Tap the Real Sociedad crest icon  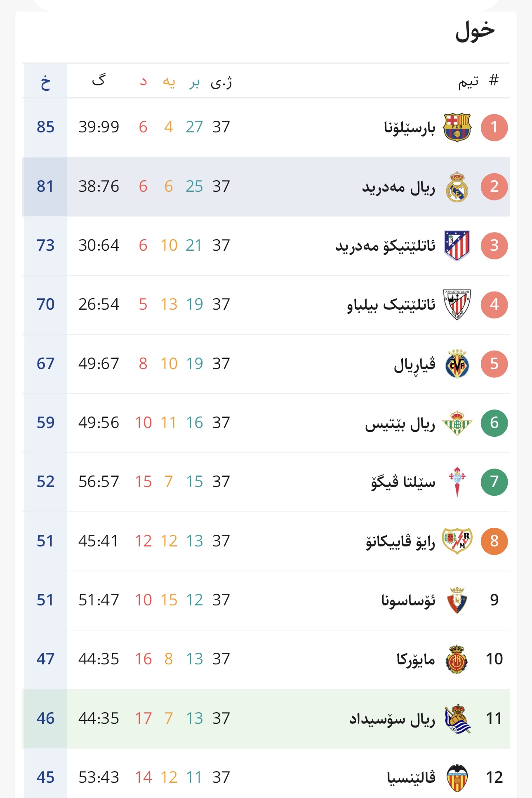457,718
